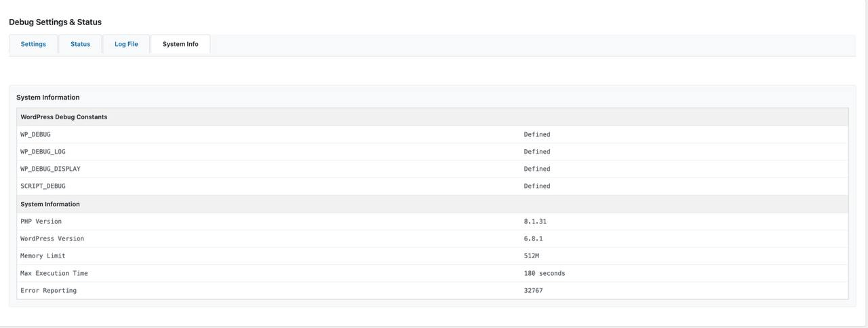Select the '180 seconds' value
This screenshot has height=328, width=868.
tap(545, 273)
